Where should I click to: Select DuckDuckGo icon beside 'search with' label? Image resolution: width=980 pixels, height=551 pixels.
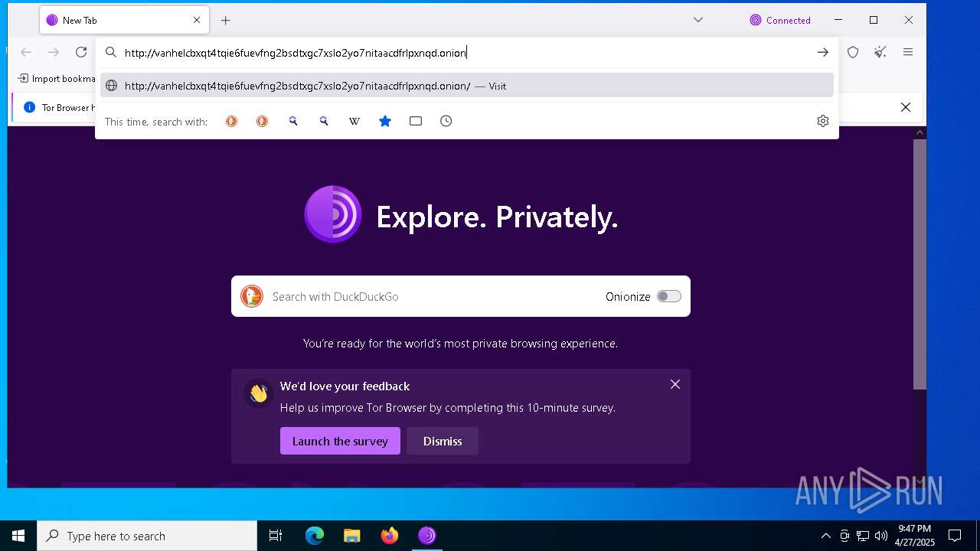point(231,121)
